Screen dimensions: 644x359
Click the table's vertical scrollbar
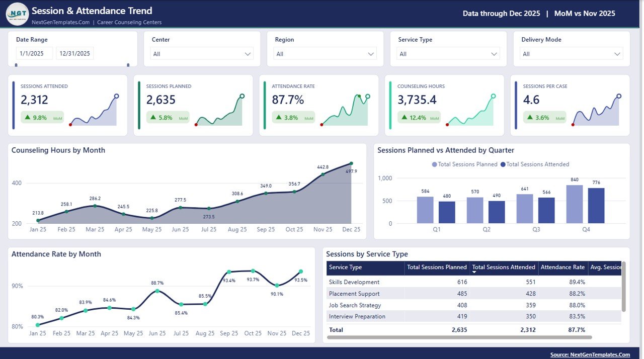(x=624, y=287)
